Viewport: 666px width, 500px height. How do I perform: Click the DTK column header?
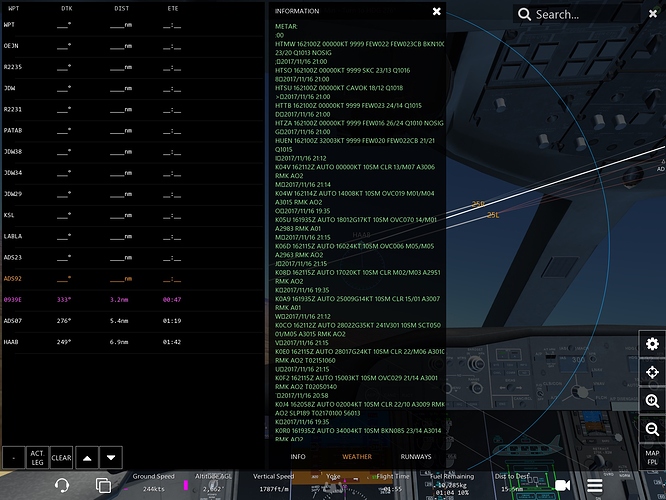pyautogui.click(x=67, y=8)
